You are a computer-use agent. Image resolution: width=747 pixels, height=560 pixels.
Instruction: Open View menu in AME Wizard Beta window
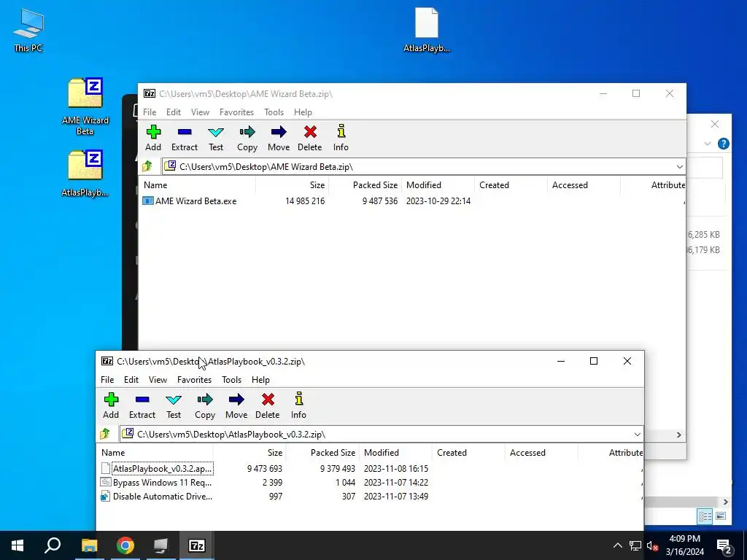pos(200,112)
